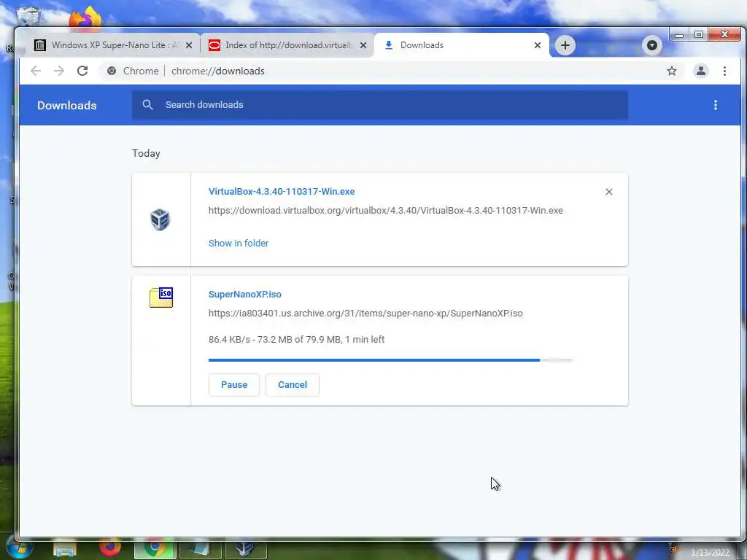Go back with the back arrow
Image resolution: width=747 pixels, height=560 pixels.
[x=36, y=71]
